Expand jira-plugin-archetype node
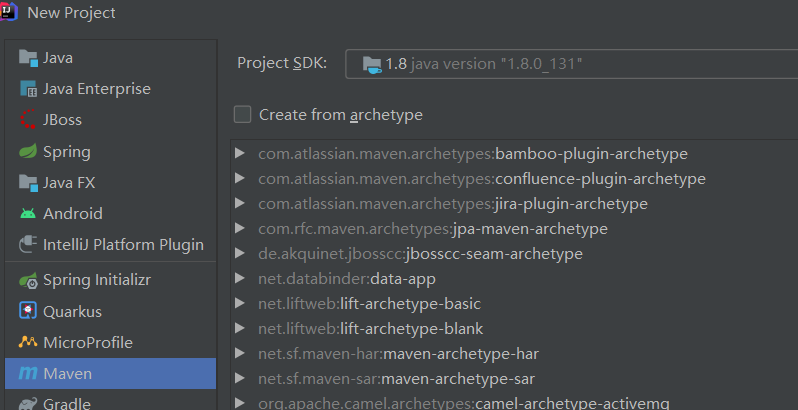The width and height of the screenshot is (798, 410). 240,203
